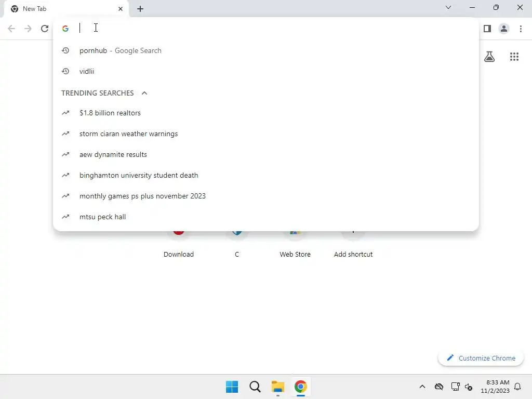Go forward using the forward arrow
Image resolution: width=532 pixels, height=399 pixels.
click(28, 29)
